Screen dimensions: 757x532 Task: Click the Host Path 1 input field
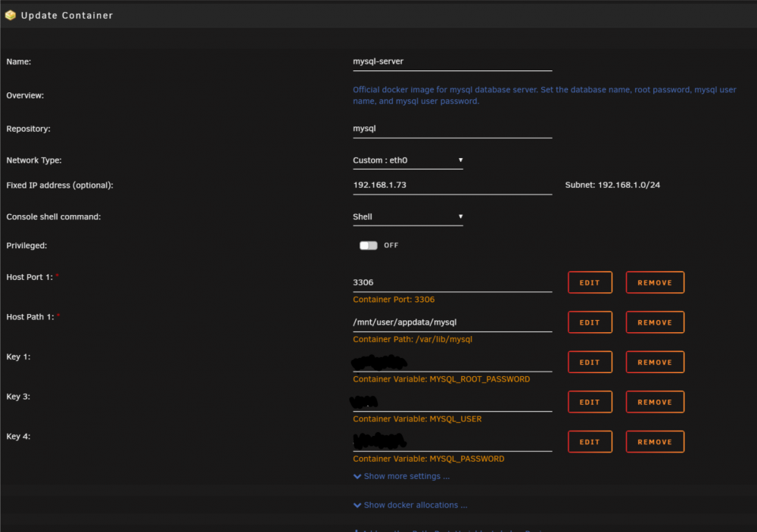coord(453,322)
